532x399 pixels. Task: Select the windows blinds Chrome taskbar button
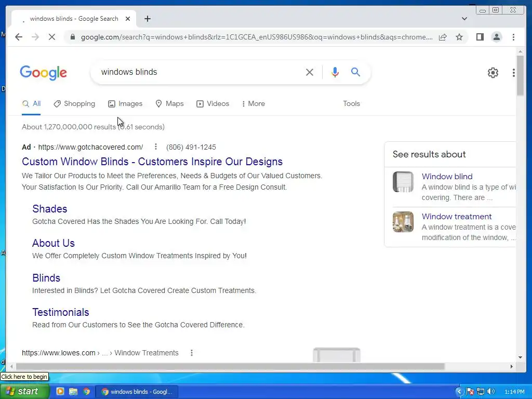point(137,392)
